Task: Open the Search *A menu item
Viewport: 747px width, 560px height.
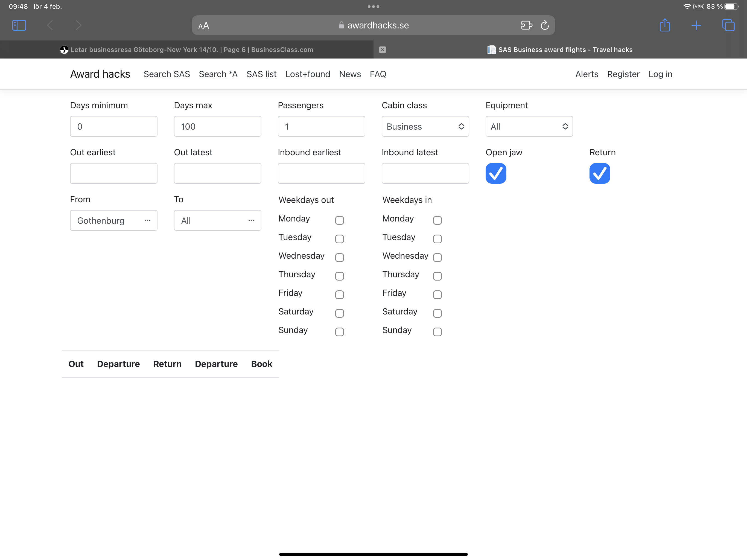Action: pos(218,74)
